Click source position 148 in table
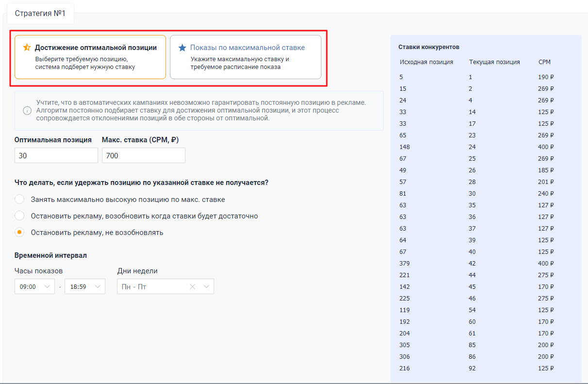Image resolution: width=588 pixels, height=384 pixels. (x=404, y=147)
